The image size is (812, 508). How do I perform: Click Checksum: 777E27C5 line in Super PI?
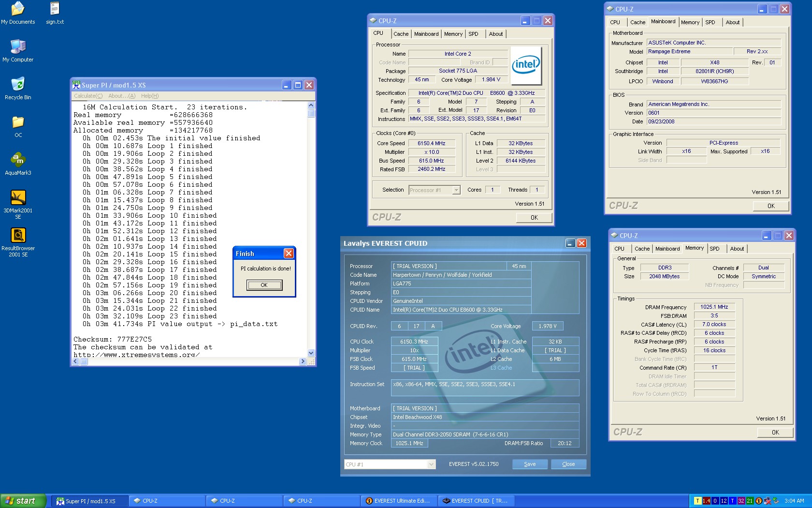pos(113,339)
